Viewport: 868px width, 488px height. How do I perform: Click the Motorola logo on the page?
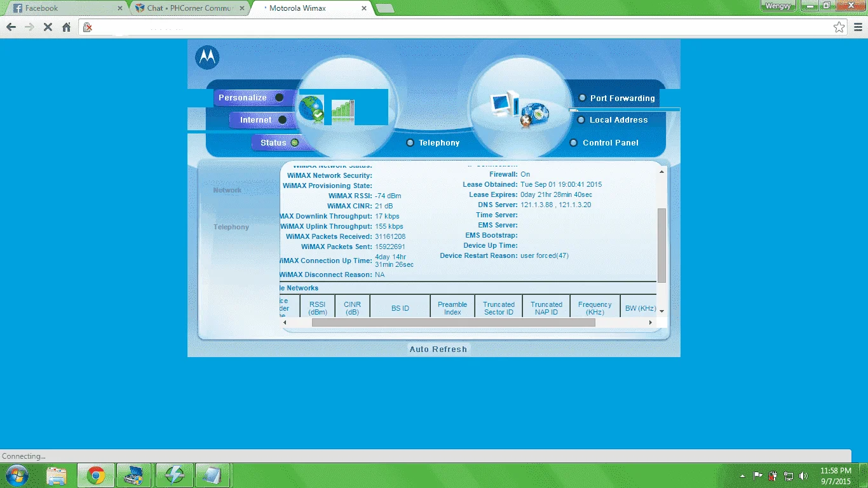coord(207,58)
